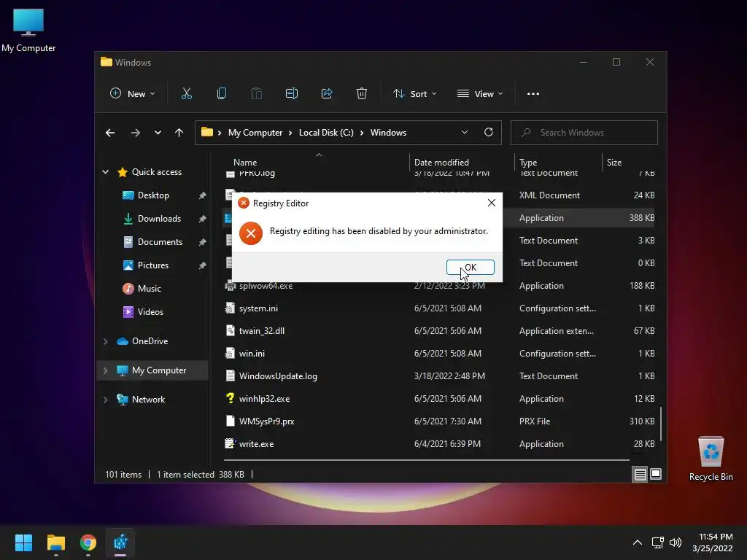Click the vertical scrollbar in file list

661,424
